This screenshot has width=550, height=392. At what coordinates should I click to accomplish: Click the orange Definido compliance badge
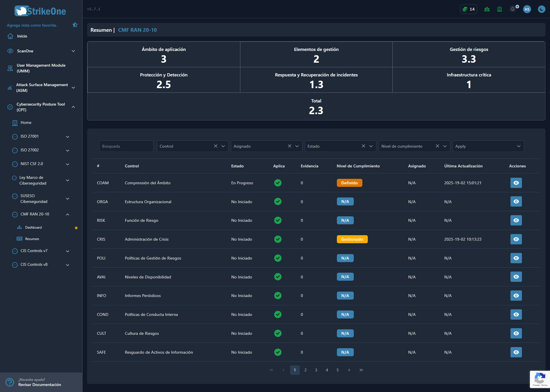pos(349,183)
